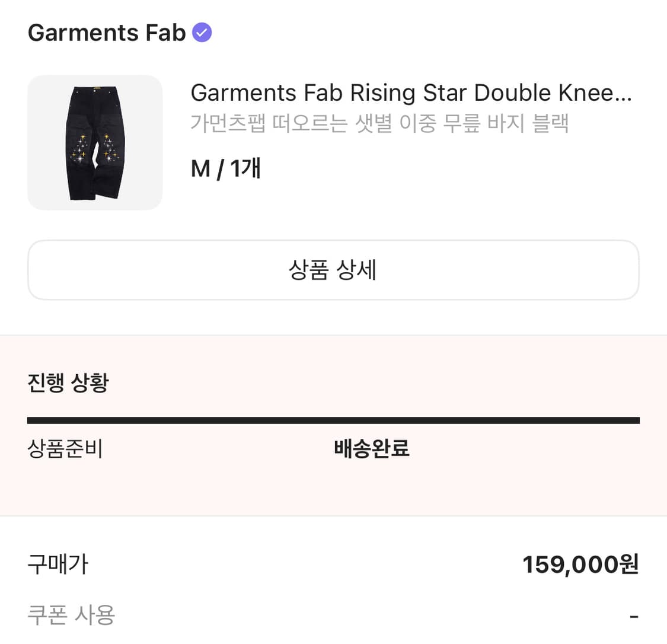The image size is (667, 644).
Task: Click the Korean subtitle 가먼츠팹 떠오르는 샛별 text
Action: coord(379,123)
